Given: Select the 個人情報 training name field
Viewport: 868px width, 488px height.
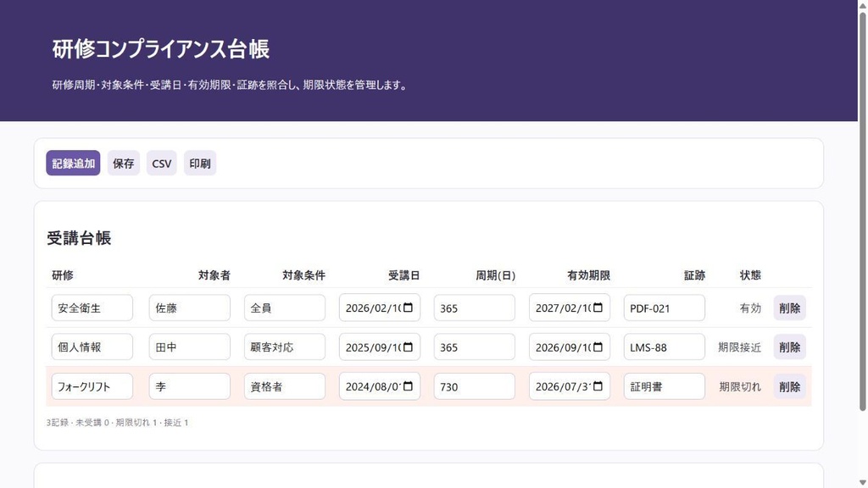Looking at the screenshot, I should (x=92, y=347).
